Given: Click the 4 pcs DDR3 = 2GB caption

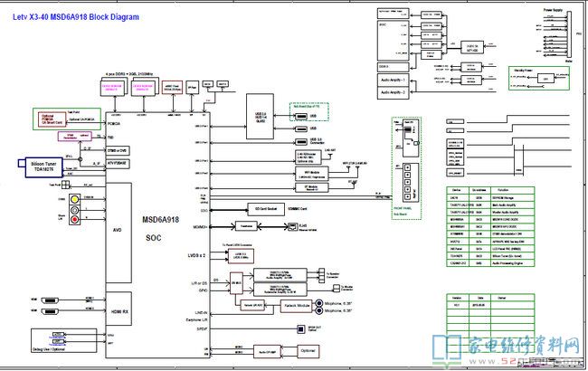Looking at the screenshot, I should 129,74.
